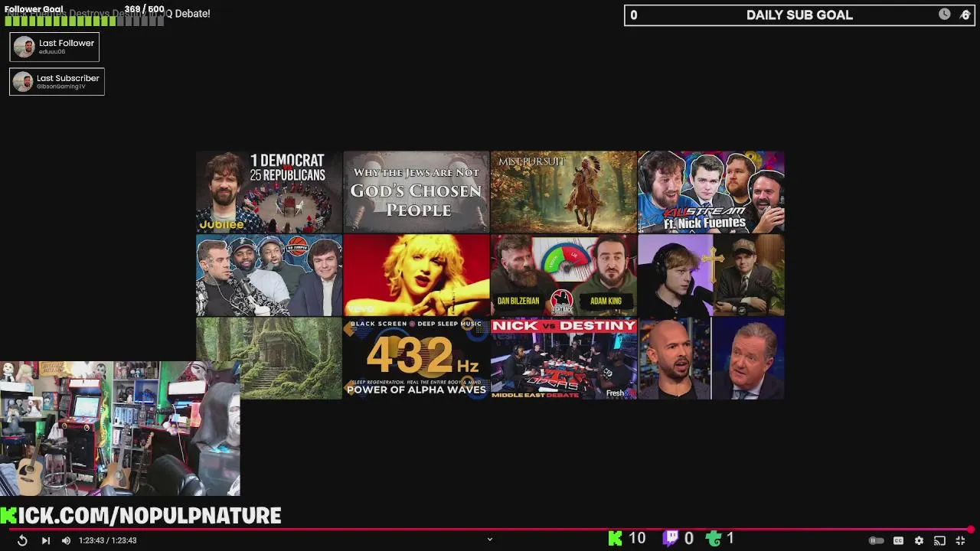Toggle the autoplay switch
Image resolution: width=980 pixels, height=551 pixels.
(x=877, y=540)
